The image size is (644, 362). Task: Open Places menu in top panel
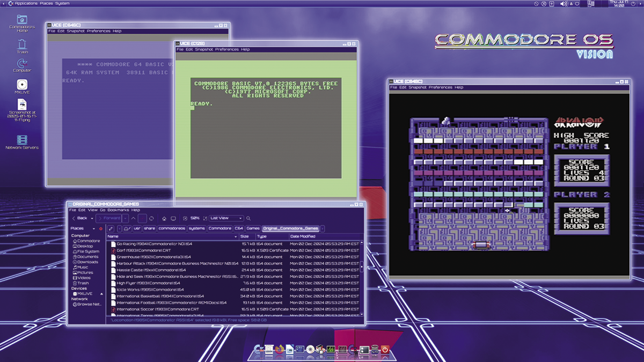tap(47, 3)
